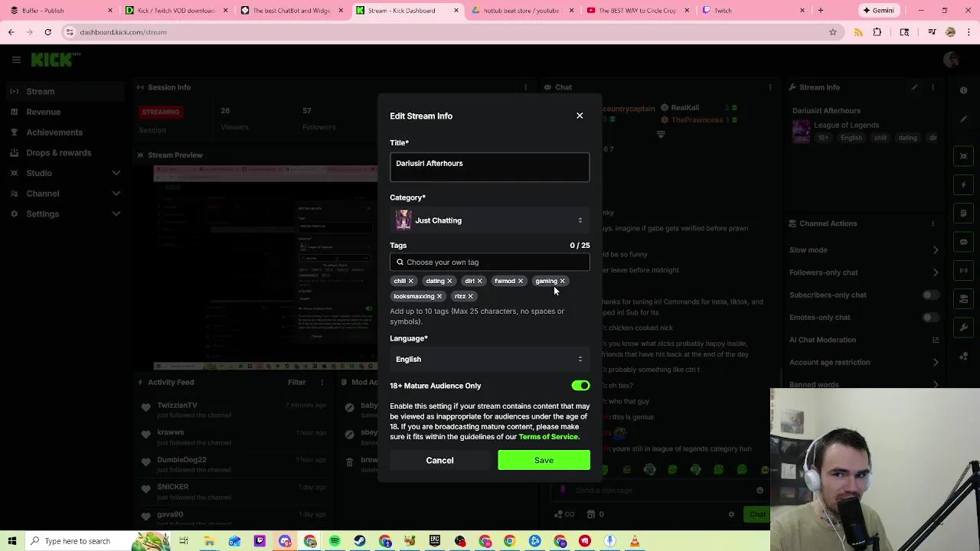The width and height of the screenshot is (980, 551).
Task: Close the Edit Stream Info dialog
Action: click(580, 116)
